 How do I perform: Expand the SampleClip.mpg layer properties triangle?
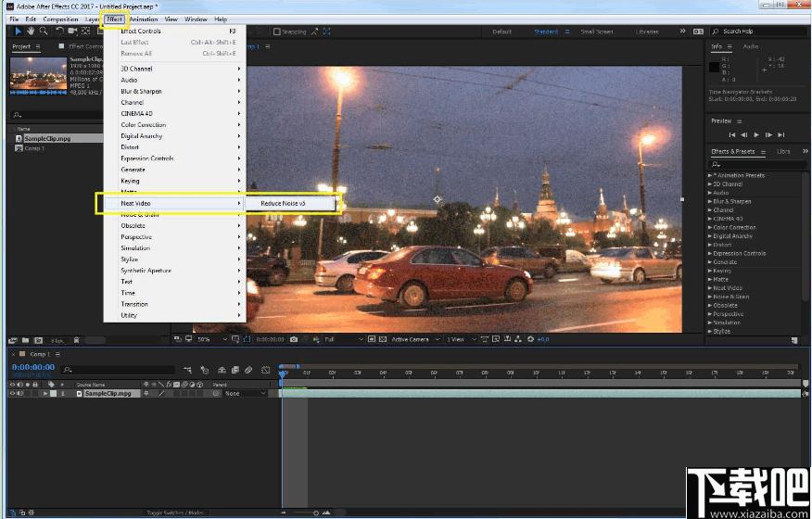[45, 394]
